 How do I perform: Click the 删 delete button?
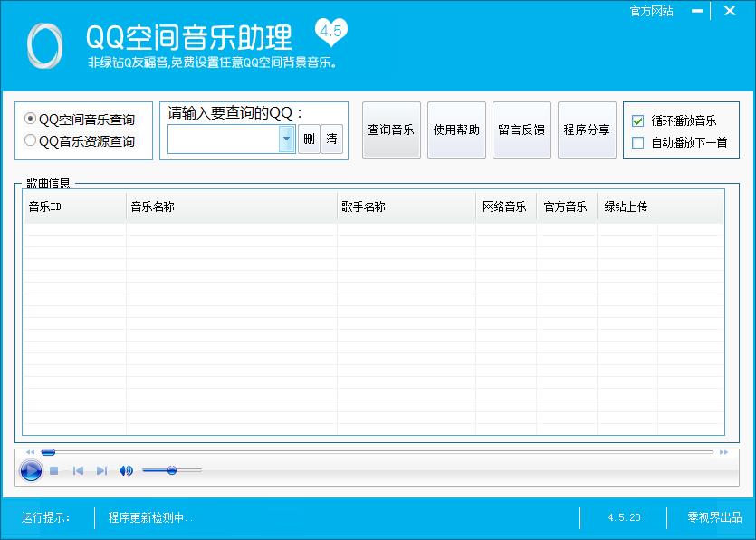coord(309,139)
